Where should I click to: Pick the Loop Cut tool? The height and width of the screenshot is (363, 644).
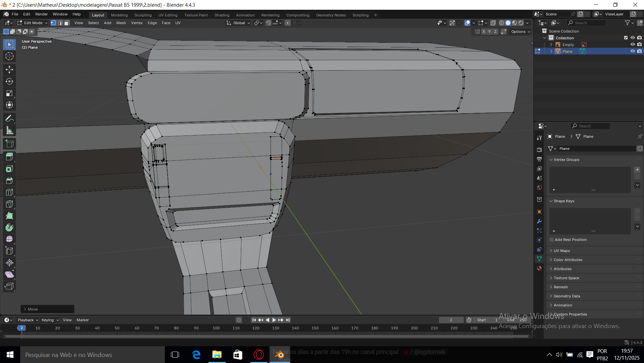pyautogui.click(x=9, y=192)
